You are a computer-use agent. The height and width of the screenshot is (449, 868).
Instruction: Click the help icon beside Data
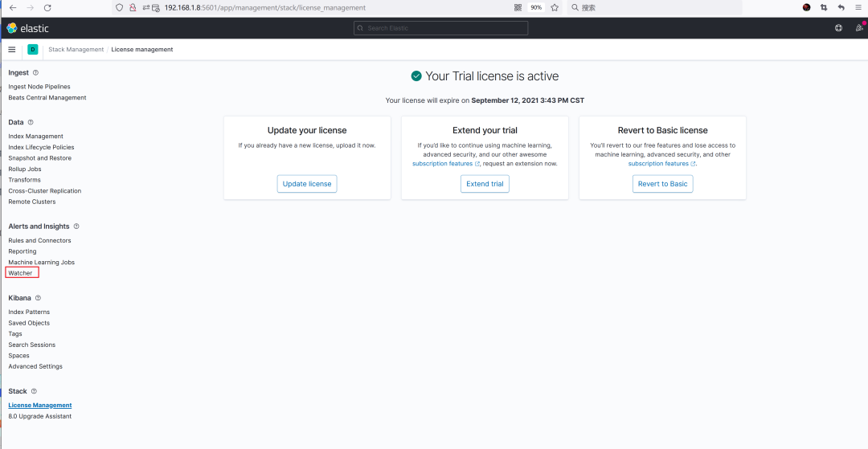pyautogui.click(x=31, y=122)
